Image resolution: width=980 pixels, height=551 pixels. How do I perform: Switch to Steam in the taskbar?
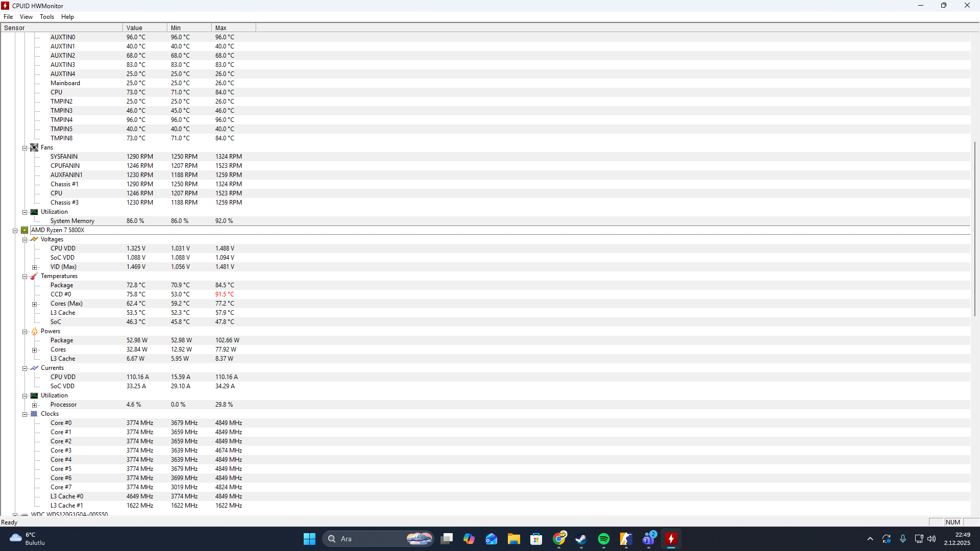(x=581, y=539)
